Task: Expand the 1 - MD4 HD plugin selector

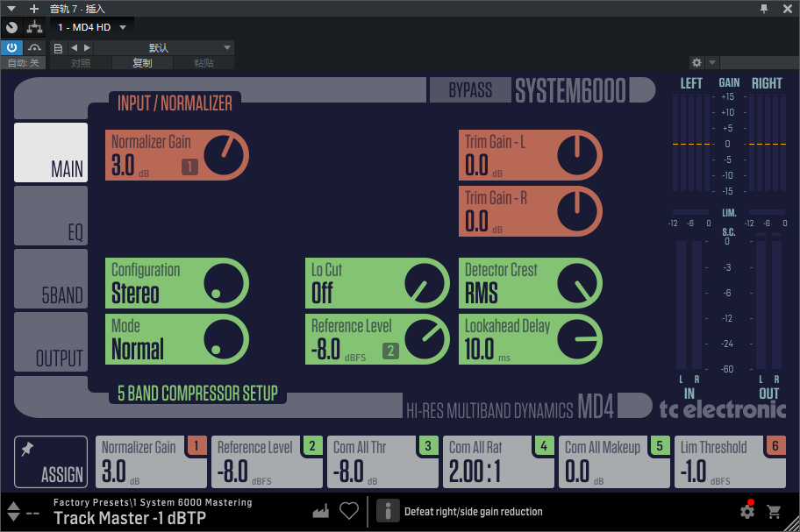Action: (x=92, y=27)
